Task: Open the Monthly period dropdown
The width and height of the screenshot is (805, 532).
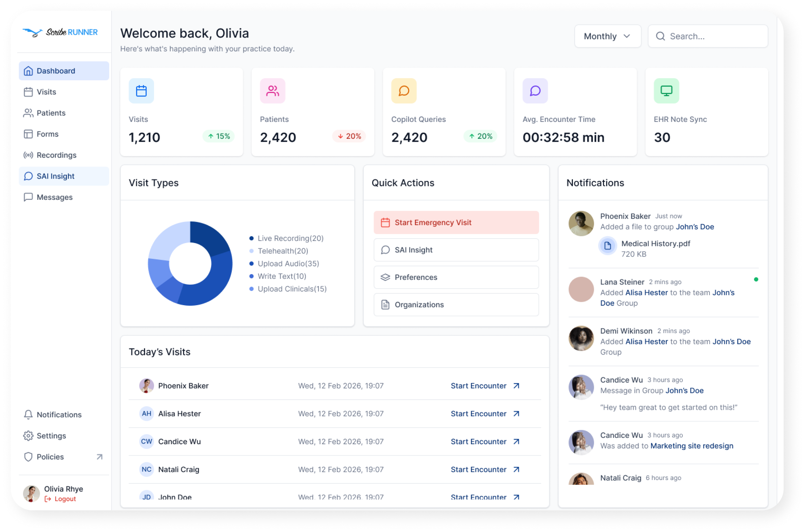Action: click(608, 36)
